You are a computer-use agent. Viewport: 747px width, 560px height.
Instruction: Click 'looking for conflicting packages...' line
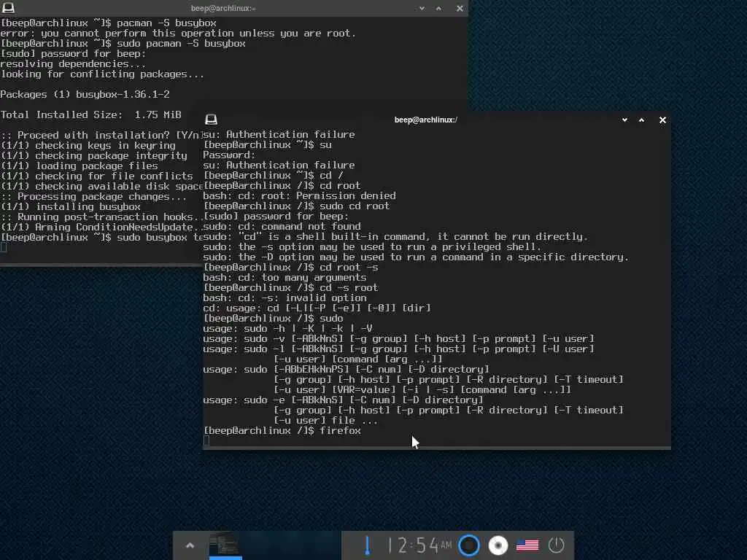point(102,74)
